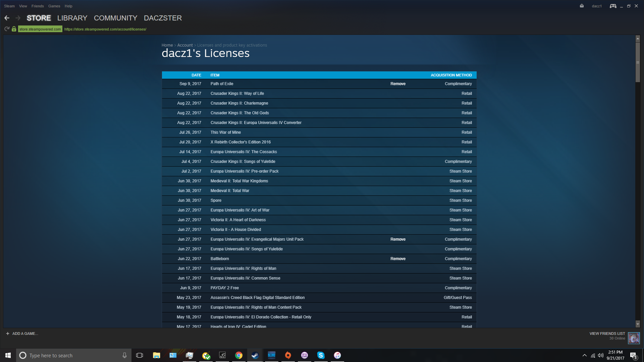This screenshot has height=362, width=644.
Task: Click Victoria II - A House Divided
Action: [235, 230]
